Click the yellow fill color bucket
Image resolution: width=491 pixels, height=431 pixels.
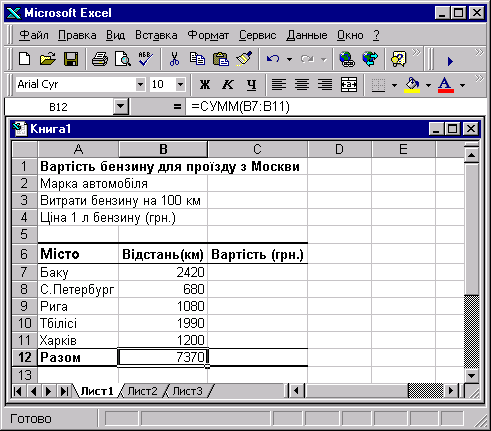click(412, 85)
